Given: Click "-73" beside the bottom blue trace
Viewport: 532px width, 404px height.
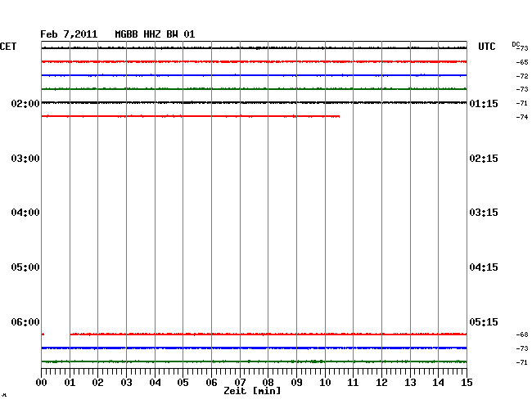Looking at the screenshot, I should coord(522,348).
